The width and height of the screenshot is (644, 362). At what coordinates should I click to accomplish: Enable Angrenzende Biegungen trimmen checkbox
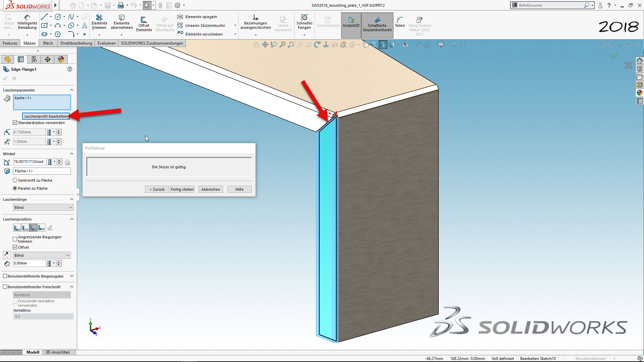click(15, 239)
